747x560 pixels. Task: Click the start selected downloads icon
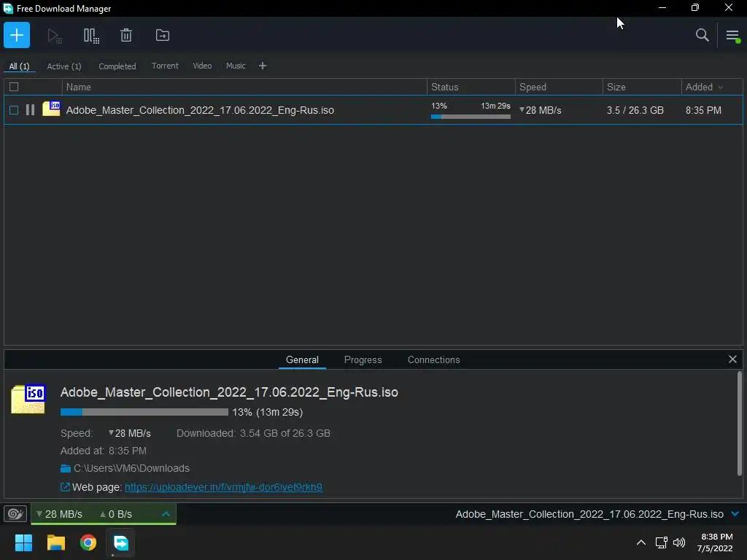coord(54,36)
